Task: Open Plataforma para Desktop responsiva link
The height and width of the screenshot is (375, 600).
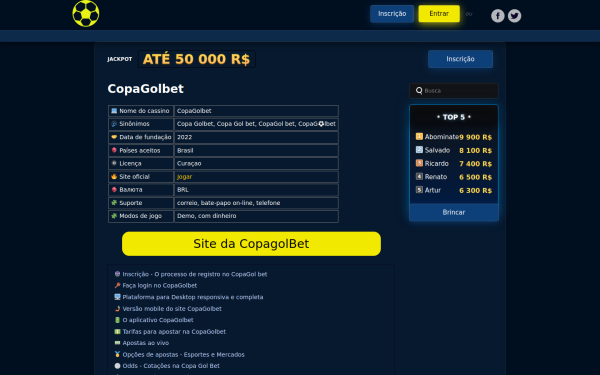Action: point(193,297)
